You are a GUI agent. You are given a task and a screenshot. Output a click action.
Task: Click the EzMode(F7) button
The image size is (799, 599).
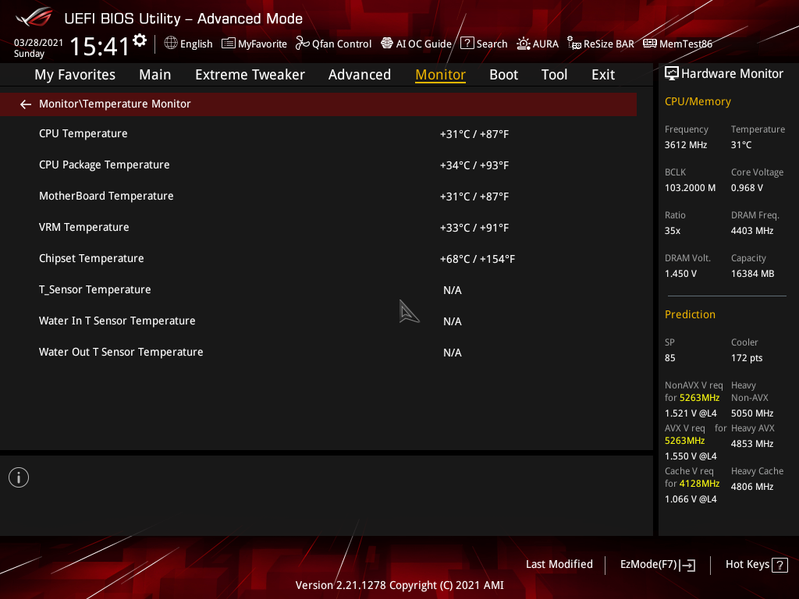(657, 565)
